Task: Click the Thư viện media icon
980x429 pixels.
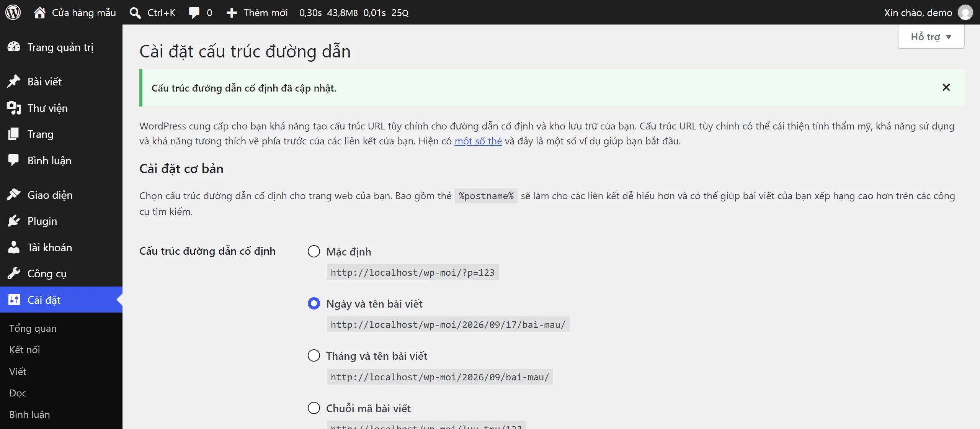Action: pyautogui.click(x=14, y=108)
